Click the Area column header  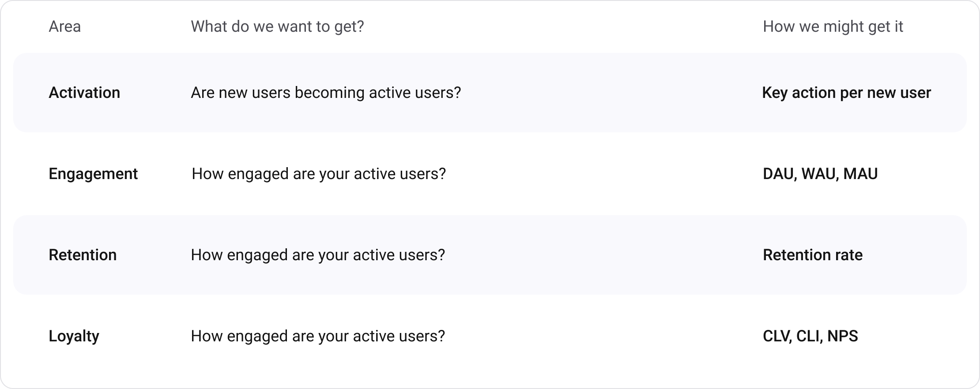pyautogui.click(x=65, y=26)
